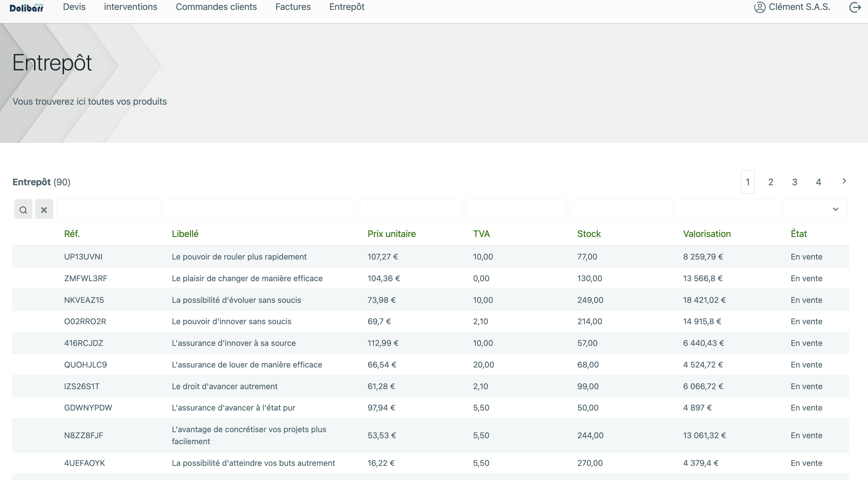Viewport: 868px width, 480px height.
Task: Open the État filter dropdown
Action: coord(815,209)
